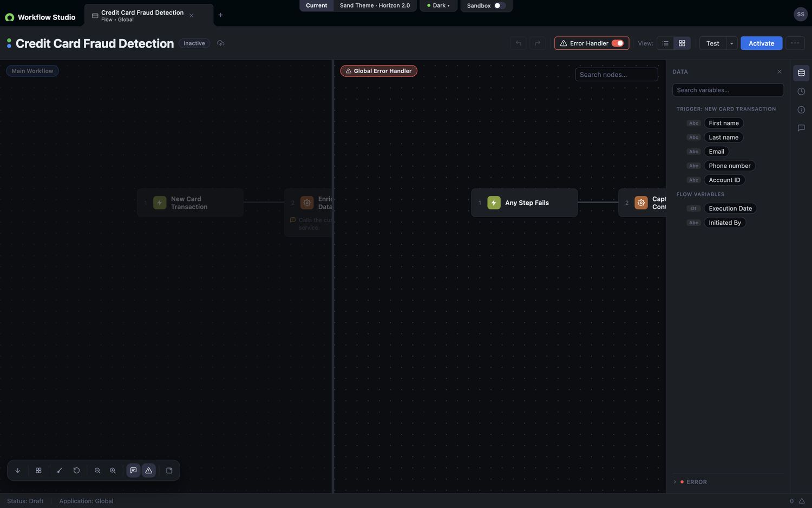Click the broom clean-up icon

pos(60,471)
